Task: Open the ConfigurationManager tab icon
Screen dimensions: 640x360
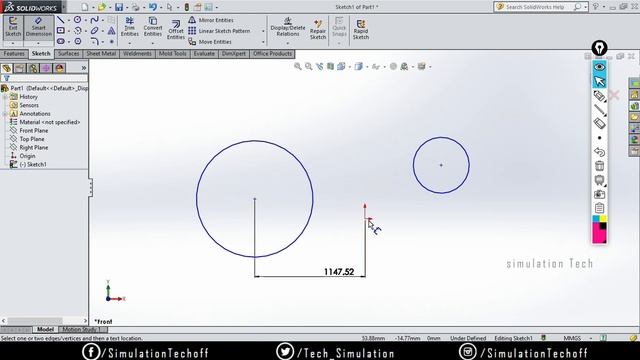Action: [33, 68]
